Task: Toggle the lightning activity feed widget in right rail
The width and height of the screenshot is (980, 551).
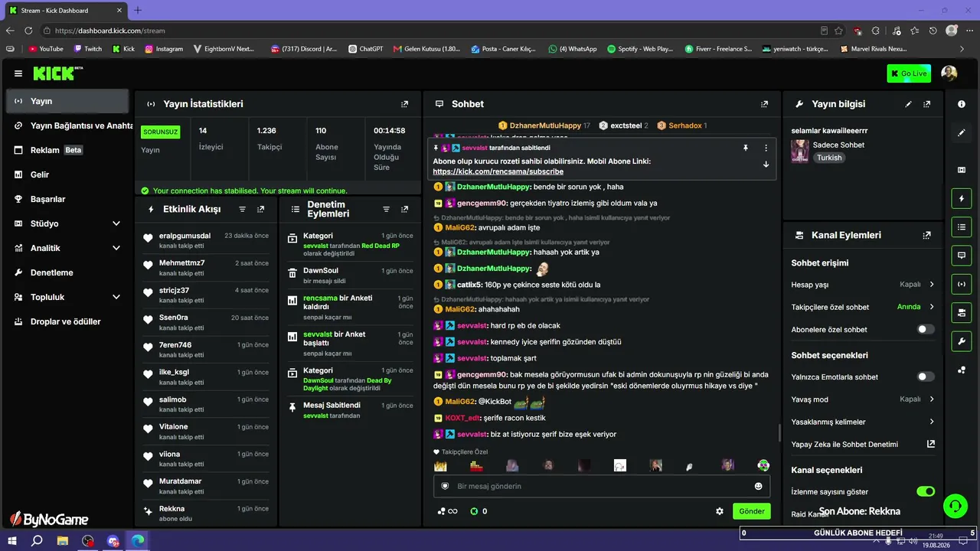Action: pyautogui.click(x=962, y=199)
